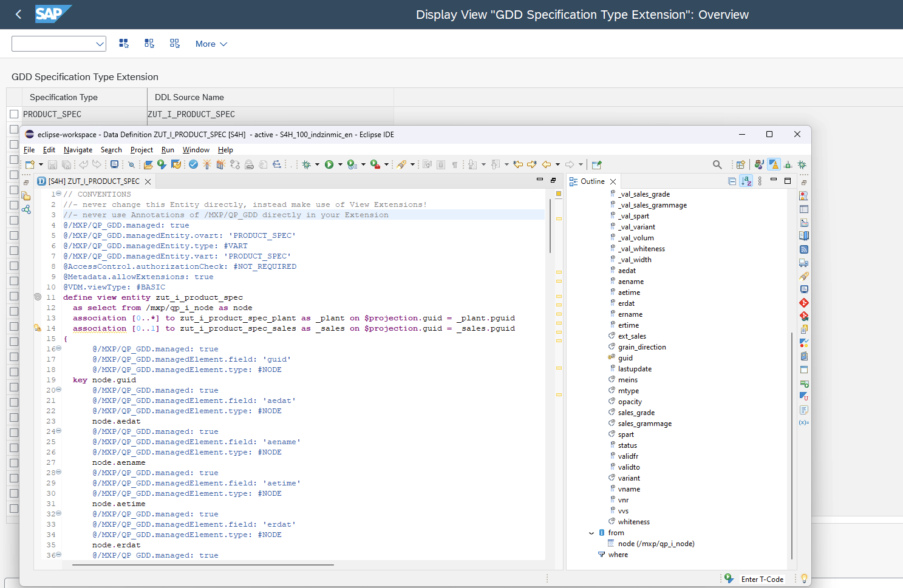
Task: Click the Outline vertical scrollbar
Action: coord(791,445)
